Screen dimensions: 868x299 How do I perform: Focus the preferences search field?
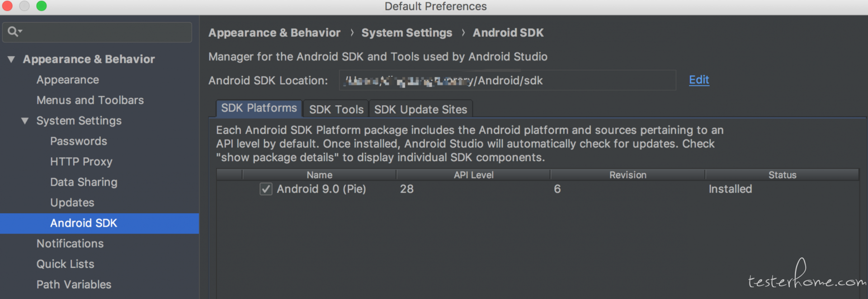(97, 32)
